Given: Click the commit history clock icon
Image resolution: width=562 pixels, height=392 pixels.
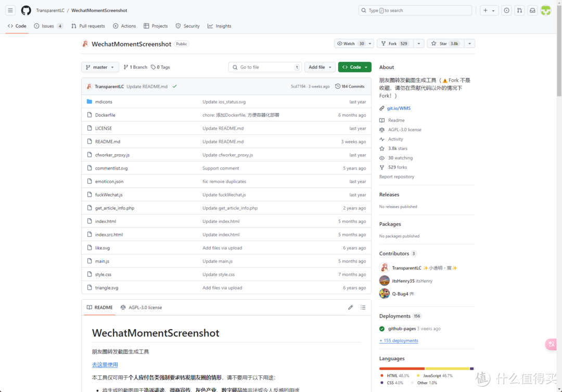Looking at the screenshot, I should pyautogui.click(x=338, y=86).
